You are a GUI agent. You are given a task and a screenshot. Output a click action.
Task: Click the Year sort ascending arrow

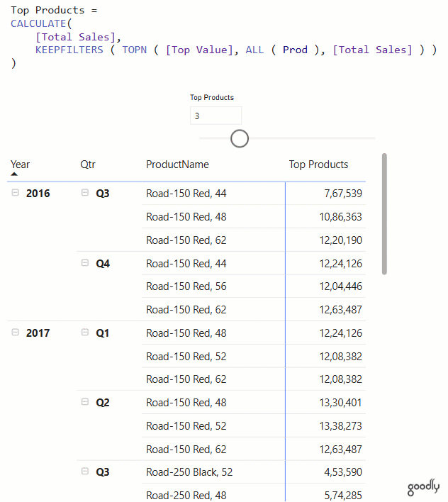15,174
